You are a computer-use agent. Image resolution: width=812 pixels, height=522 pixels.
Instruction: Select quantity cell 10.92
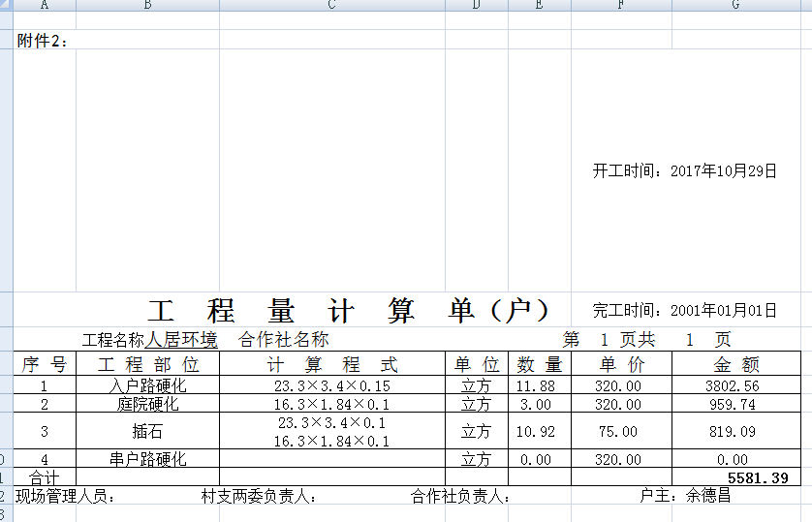(x=540, y=432)
